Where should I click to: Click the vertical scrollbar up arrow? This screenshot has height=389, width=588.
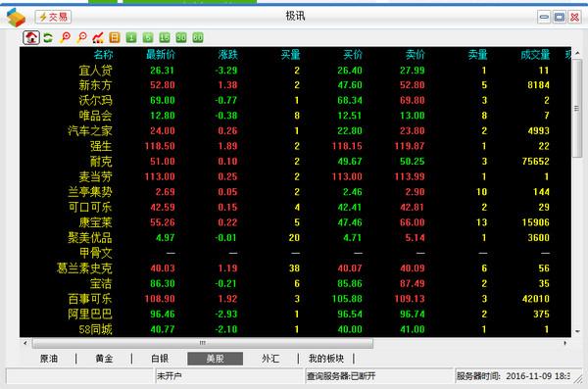pyautogui.click(x=577, y=53)
